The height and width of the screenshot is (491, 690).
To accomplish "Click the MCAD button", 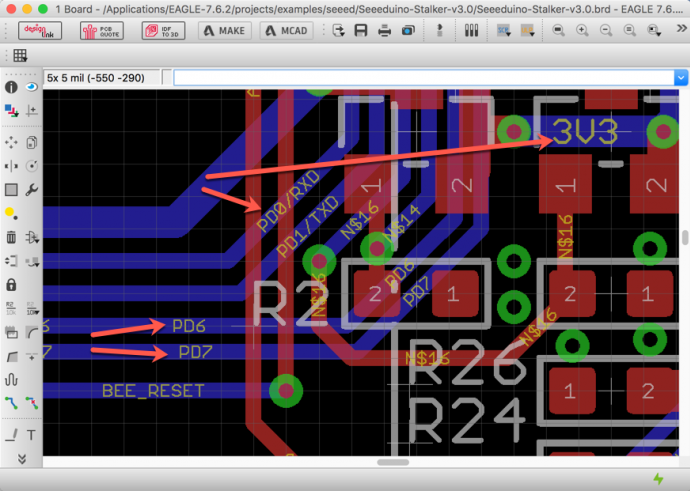I will coord(286,31).
